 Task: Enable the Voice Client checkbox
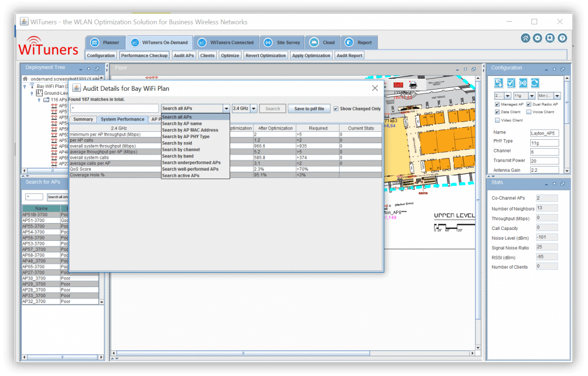click(x=529, y=112)
